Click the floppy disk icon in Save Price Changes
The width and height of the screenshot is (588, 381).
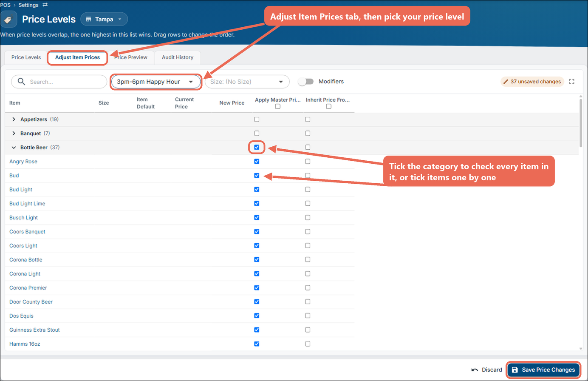[x=514, y=370]
